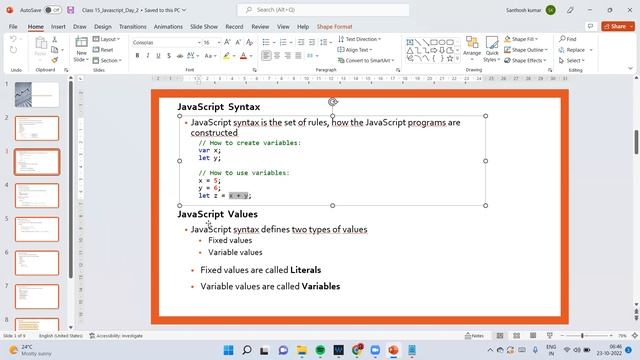This screenshot has width=640, height=360.
Task: Open the font size dropdown
Action: [x=219, y=42]
